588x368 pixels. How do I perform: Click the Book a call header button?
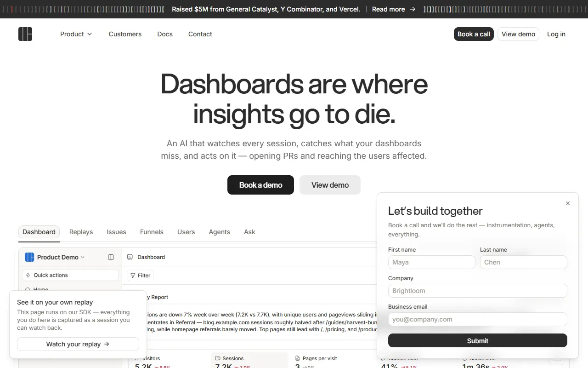[x=474, y=34]
